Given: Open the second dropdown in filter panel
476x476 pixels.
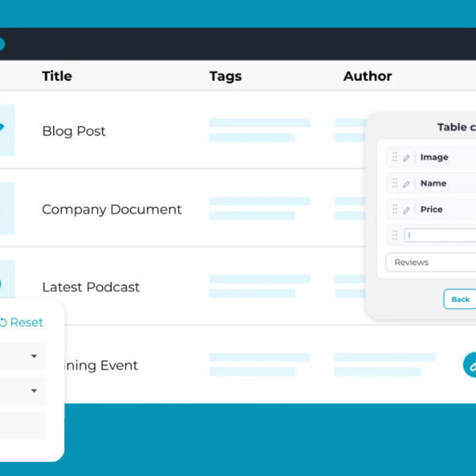Looking at the screenshot, I should coord(22,390).
